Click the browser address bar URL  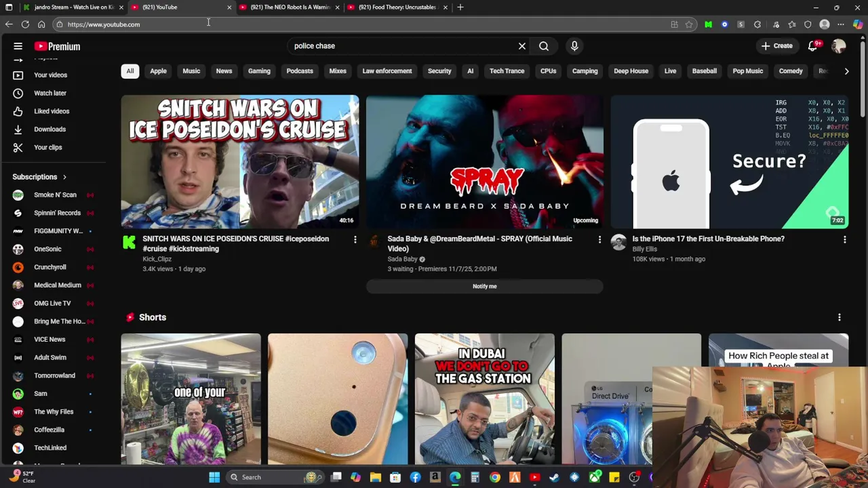coord(104,24)
